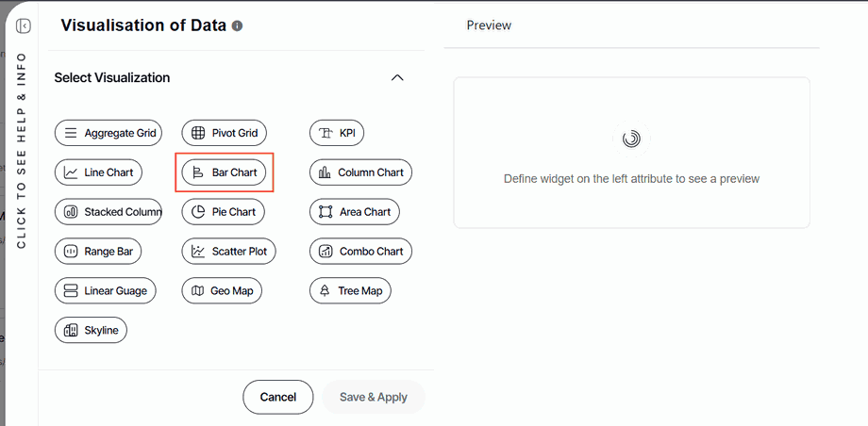Select the Line Chart visualization

[x=98, y=172]
